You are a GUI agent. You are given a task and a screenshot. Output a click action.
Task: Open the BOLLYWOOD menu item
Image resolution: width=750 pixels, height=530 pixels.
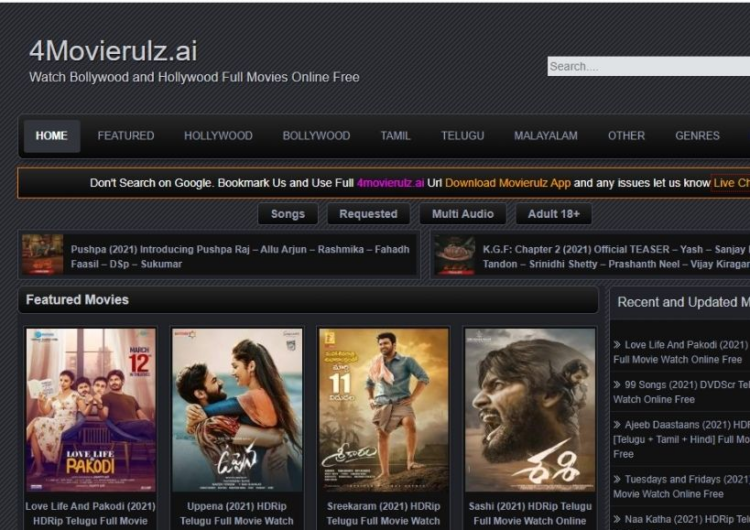316,136
